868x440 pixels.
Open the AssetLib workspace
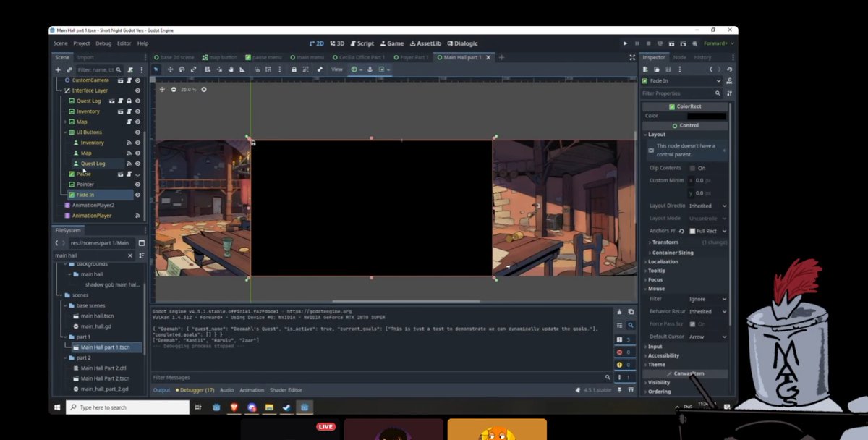click(425, 43)
